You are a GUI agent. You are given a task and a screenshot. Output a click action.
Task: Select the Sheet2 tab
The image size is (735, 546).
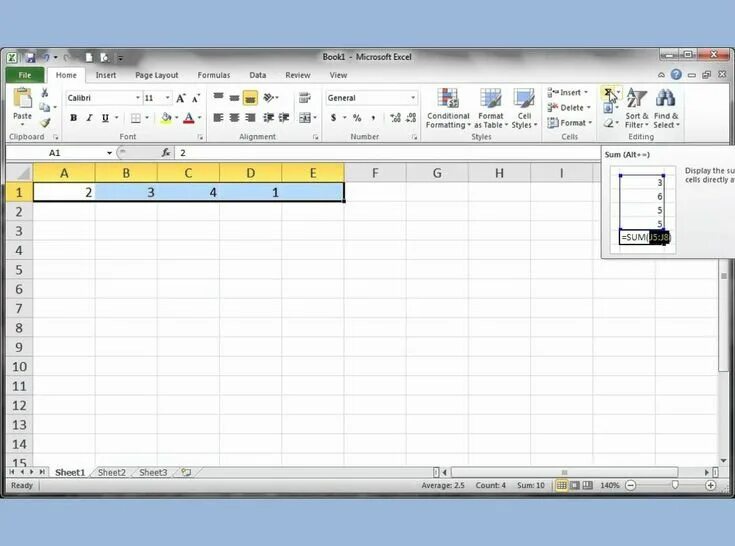pos(112,472)
